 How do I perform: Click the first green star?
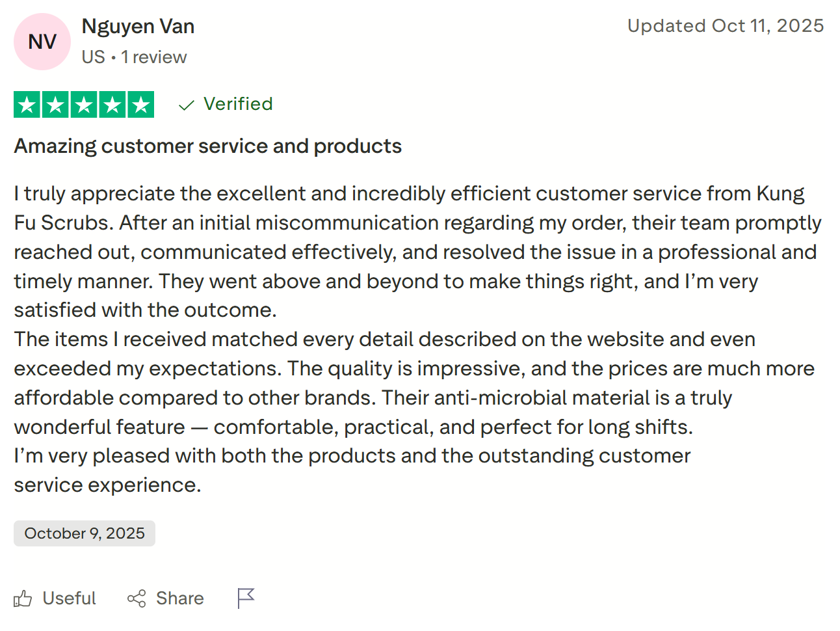pyautogui.click(x=27, y=105)
